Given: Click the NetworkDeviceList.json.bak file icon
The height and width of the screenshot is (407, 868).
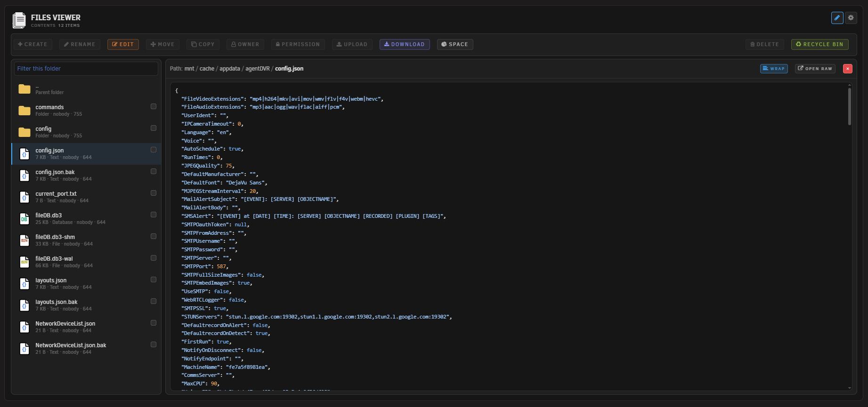Looking at the screenshot, I should tap(24, 349).
